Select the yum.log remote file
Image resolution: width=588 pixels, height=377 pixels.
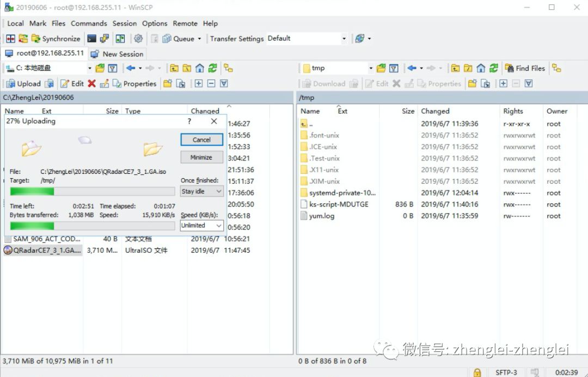tap(317, 216)
